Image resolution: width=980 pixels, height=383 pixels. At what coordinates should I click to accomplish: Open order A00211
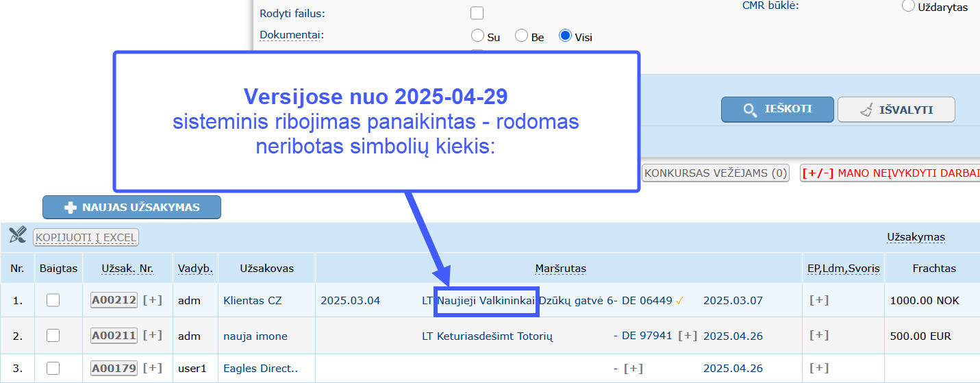pos(114,336)
